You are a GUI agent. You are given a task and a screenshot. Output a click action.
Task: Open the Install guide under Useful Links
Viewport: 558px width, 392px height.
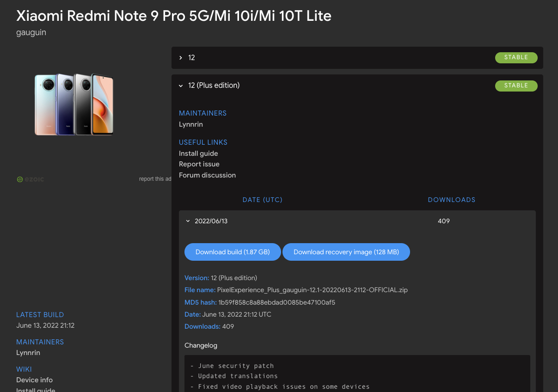(x=198, y=153)
